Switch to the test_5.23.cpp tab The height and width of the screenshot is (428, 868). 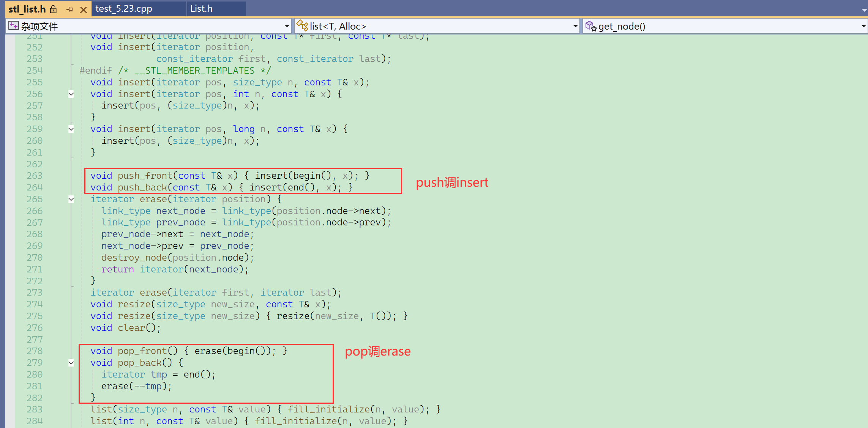(x=124, y=9)
